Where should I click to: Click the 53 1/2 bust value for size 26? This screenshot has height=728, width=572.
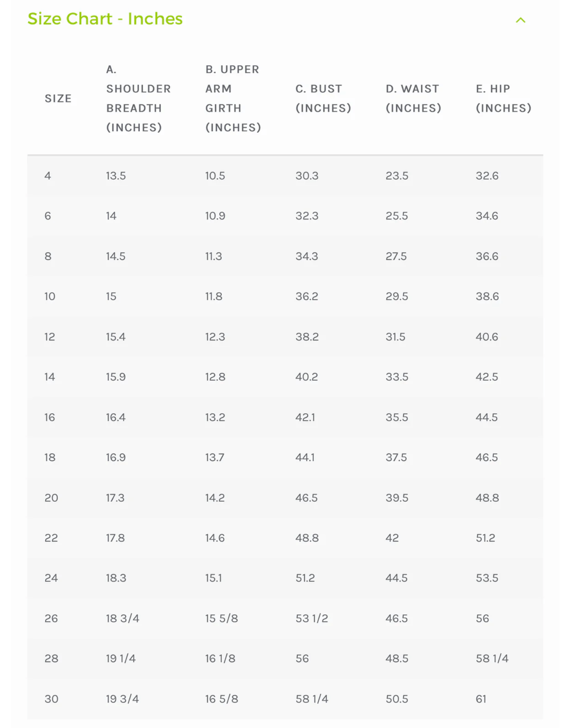(312, 619)
